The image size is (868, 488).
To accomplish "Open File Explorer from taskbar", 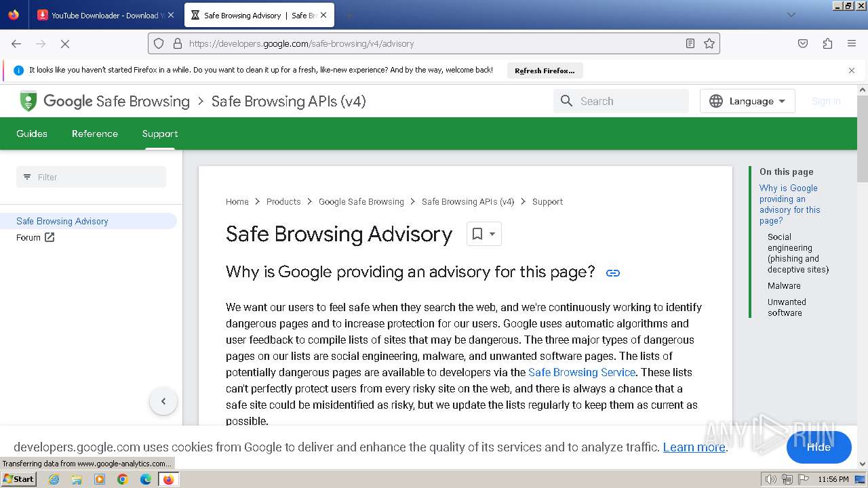I will click(x=77, y=479).
